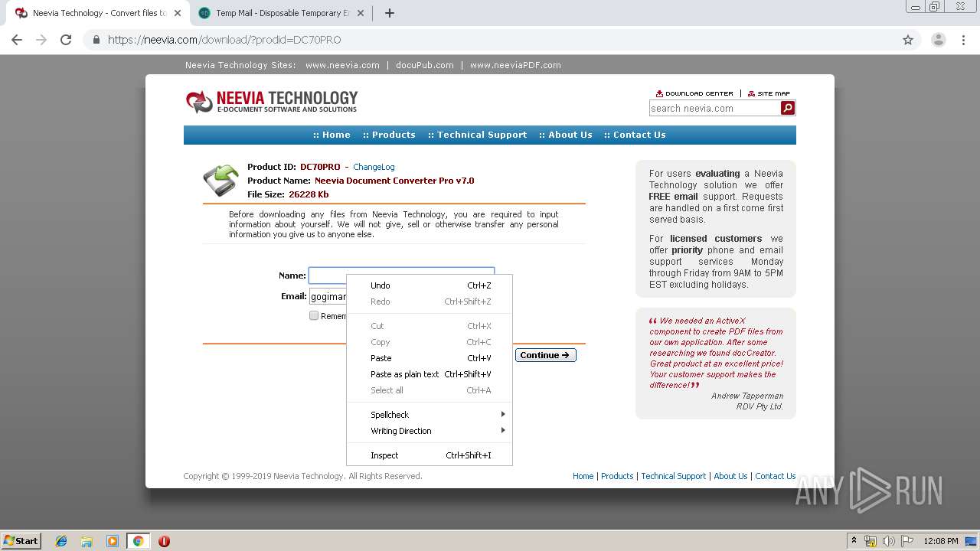
Task: Open Internet Explorer from the taskbar
Action: [61, 541]
